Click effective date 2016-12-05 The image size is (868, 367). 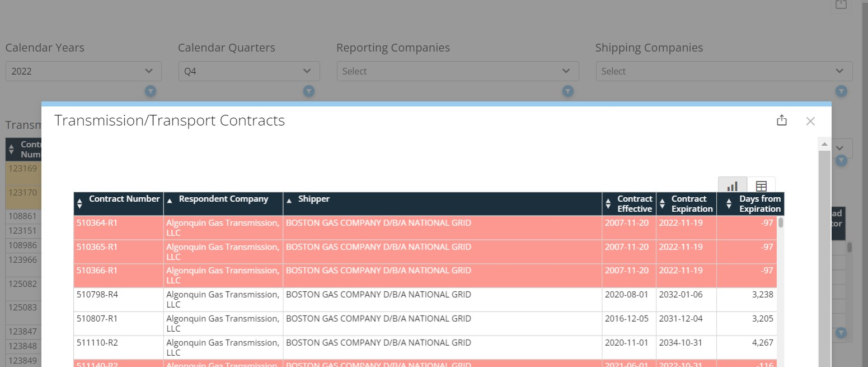coord(627,319)
